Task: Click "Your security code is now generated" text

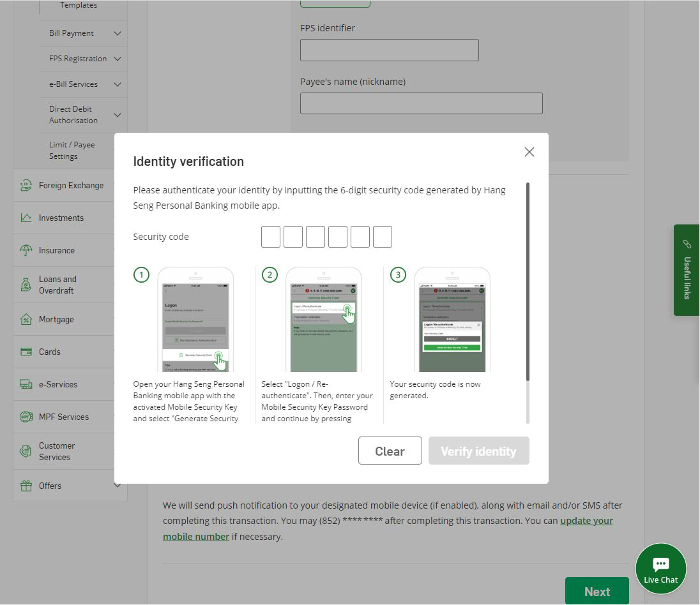Action: (x=436, y=389)
